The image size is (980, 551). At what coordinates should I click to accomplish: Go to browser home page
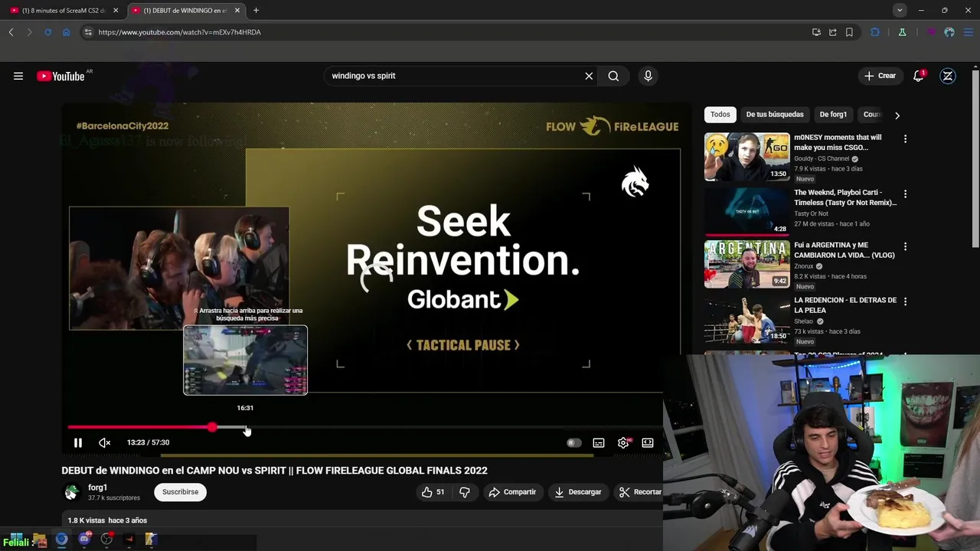click(x=66, y=32)
